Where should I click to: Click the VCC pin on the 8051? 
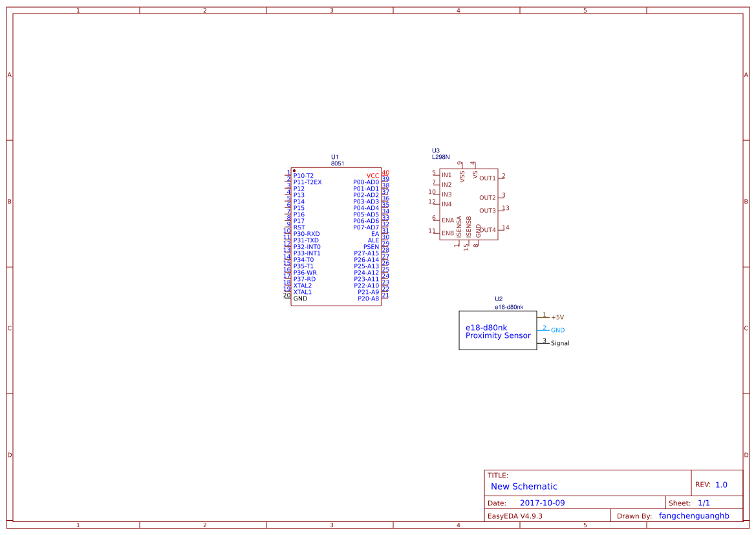(372, 175)
